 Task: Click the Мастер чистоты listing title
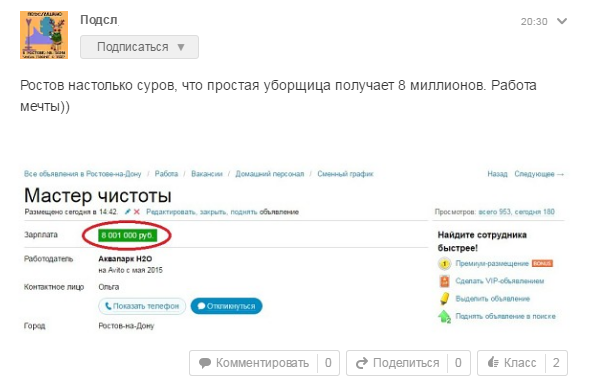[x=98, y=196]
